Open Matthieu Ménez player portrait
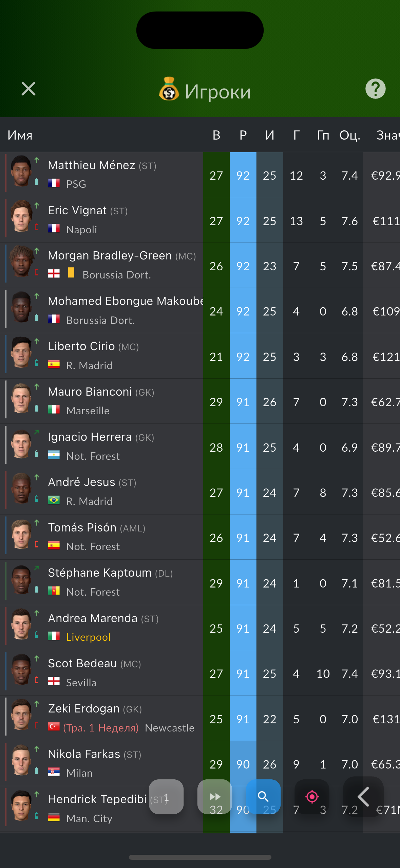The height and width of the screenshot is (868, 400). pos(21,171)
